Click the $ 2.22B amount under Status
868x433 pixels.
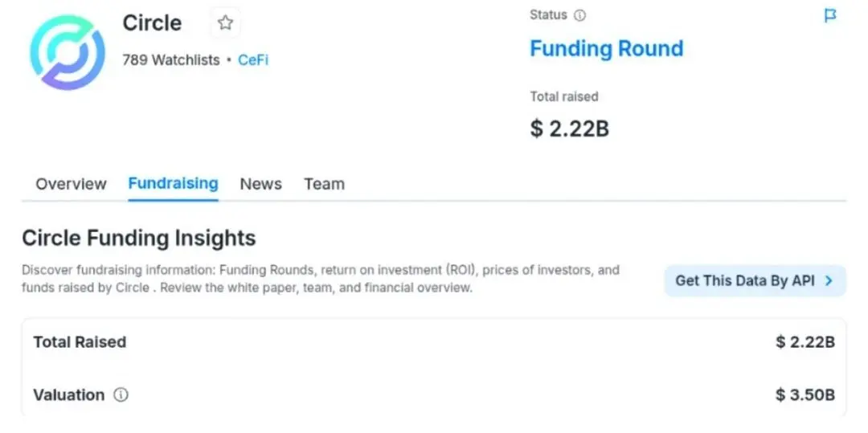tap(569, 129)
